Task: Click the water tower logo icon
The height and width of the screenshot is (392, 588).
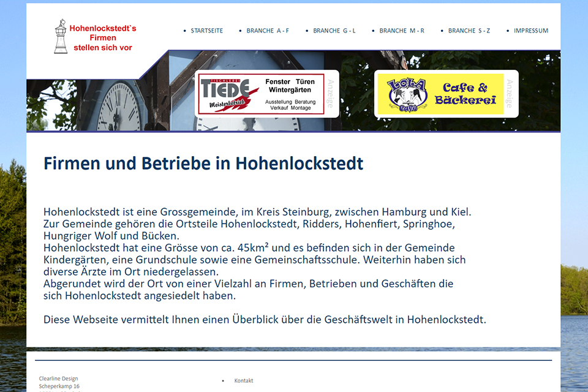Action: coord(60,37)
